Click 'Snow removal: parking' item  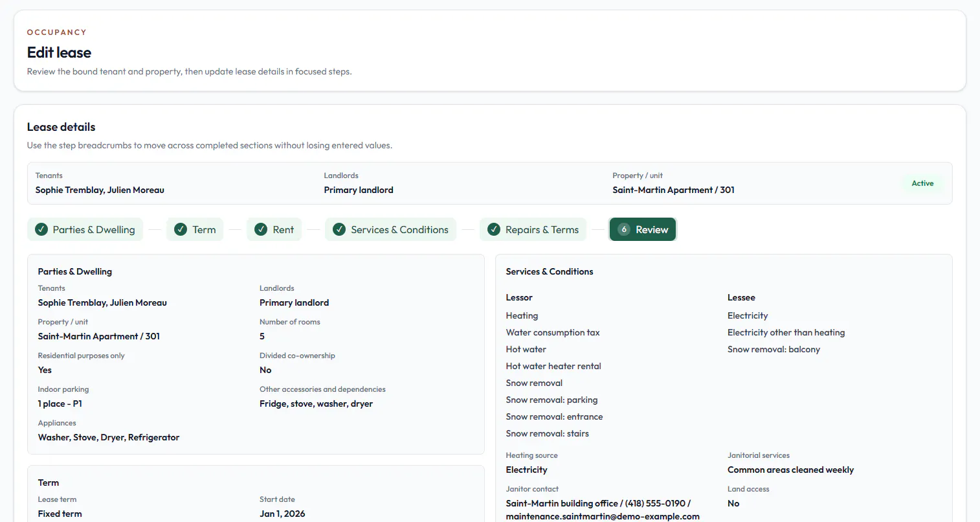click(551, 400)
